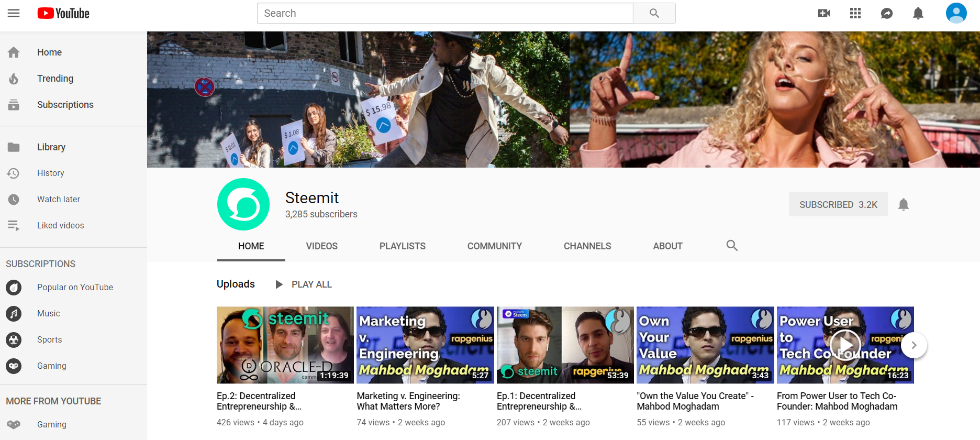Open Marketing v. Engineering video thumbnail
This screenshot has height=440, width=980.
coord(425,345)
